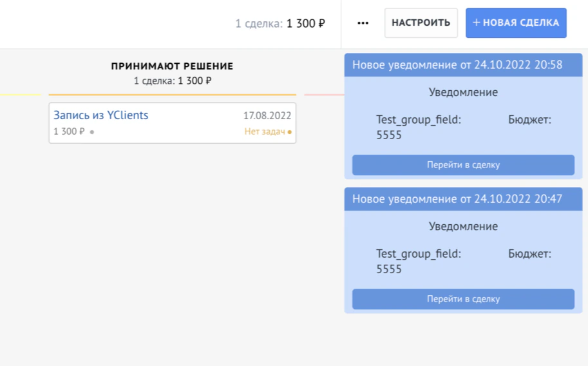Click the gray dot next to 1 300 ₽
This screenshot has width=588, height=366.
click(92, 131)
